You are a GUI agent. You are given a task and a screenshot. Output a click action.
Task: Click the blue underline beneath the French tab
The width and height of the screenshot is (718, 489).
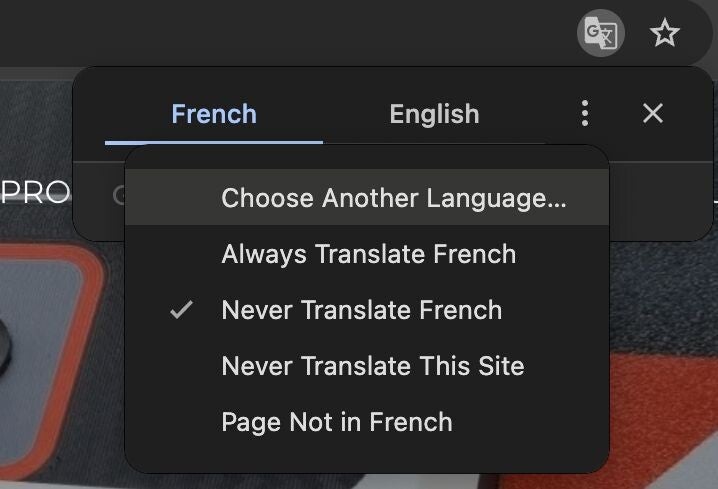214,142
